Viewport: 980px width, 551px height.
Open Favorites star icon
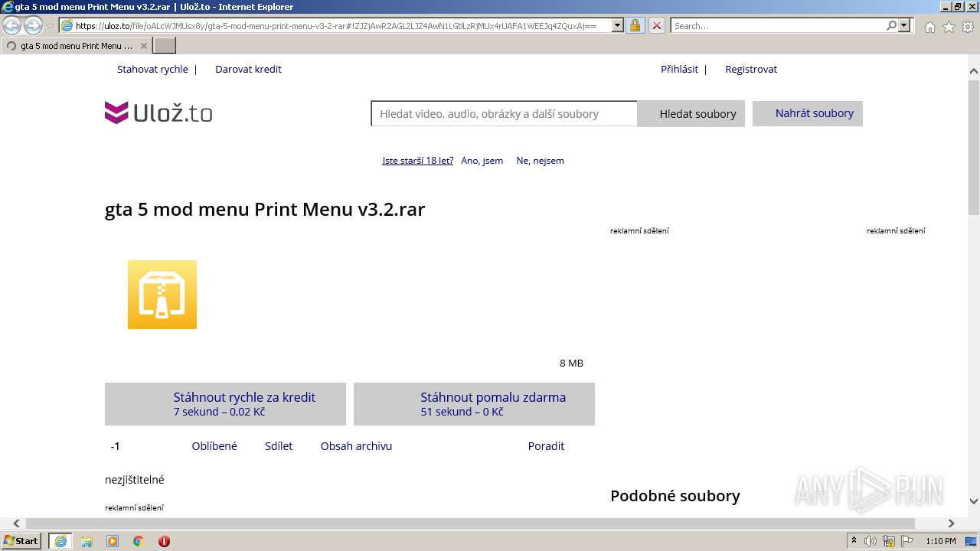[949, 27]
